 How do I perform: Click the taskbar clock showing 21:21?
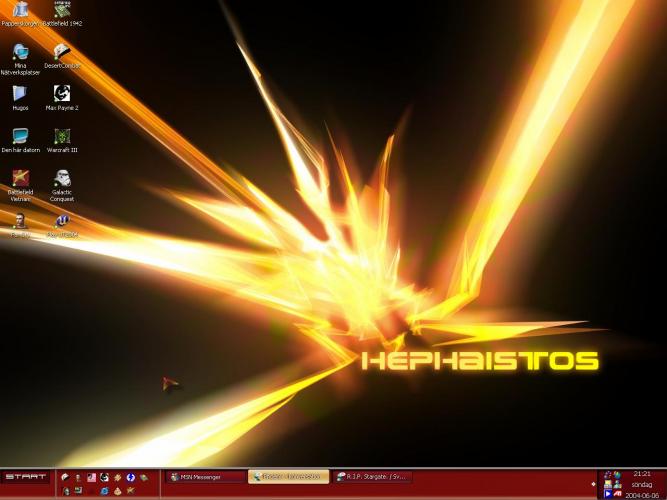641,473
